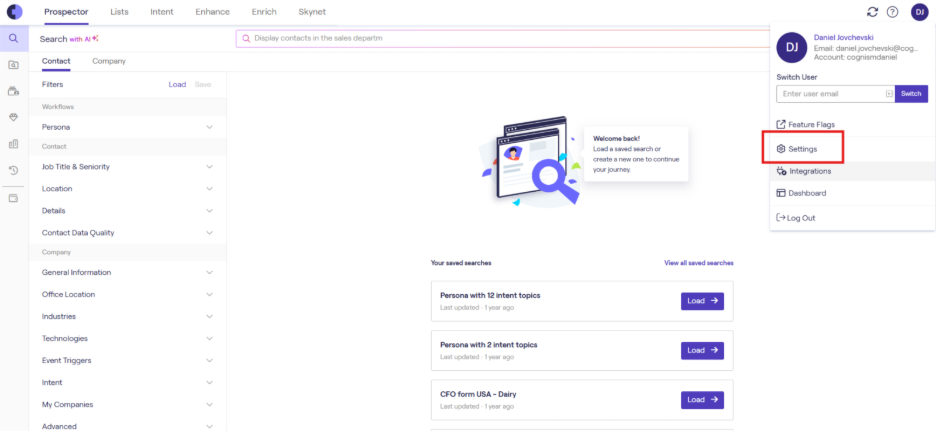Open the Intent top navigation tab

[x=162, y=12]
